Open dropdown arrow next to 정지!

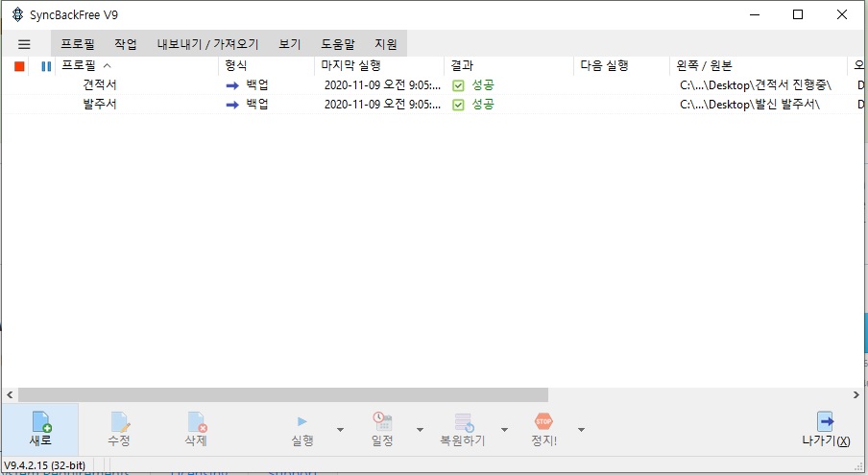tap(581, 430)
